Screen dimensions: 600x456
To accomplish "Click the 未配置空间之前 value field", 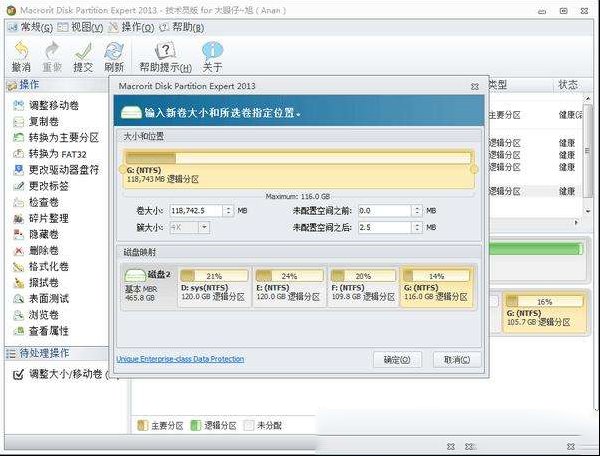I will coord(385,210).
